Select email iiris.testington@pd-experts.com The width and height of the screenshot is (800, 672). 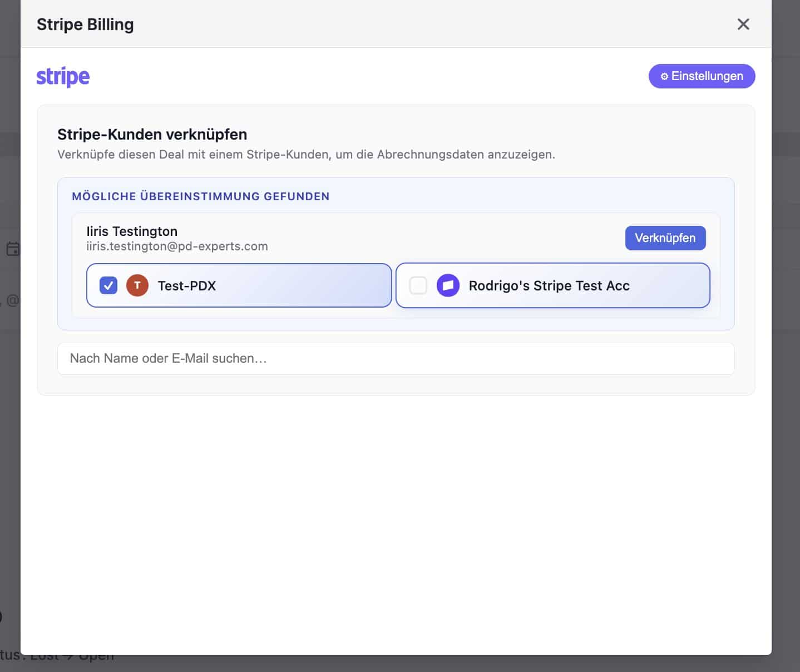177,246
